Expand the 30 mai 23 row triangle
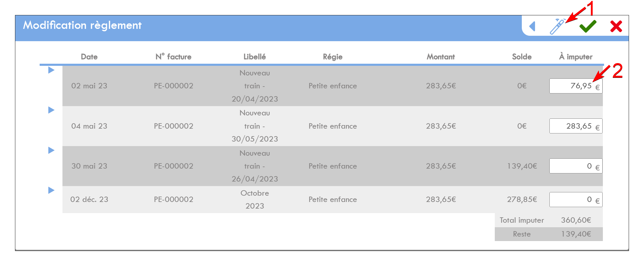The height and width of the screenshot is (266, 644). click(x=51, y=150)
